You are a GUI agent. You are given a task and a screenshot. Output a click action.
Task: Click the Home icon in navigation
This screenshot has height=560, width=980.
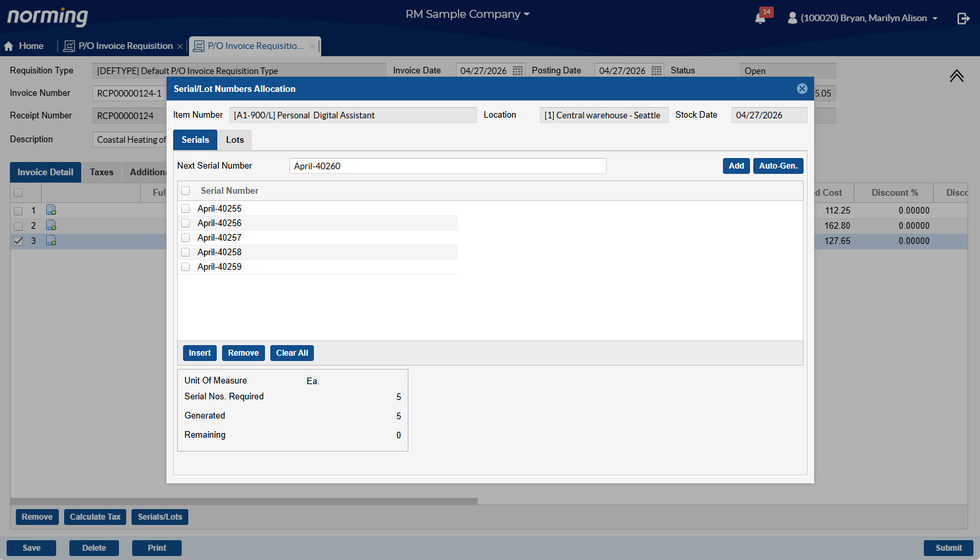pyautogui.click(x=9, y=46)
